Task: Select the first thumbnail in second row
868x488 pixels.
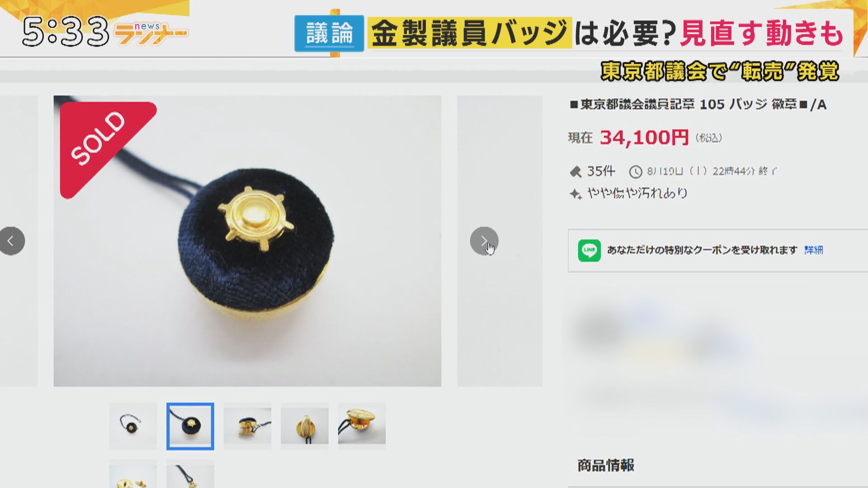Action: [x=133, y=474]
